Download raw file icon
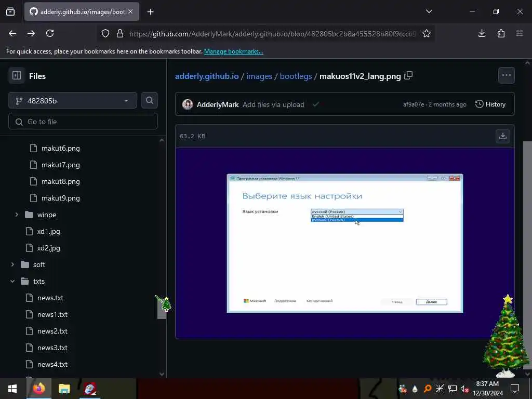The image size is (532, 399). click(503, 136)
